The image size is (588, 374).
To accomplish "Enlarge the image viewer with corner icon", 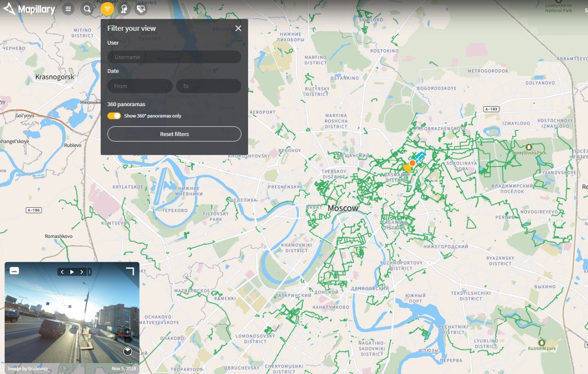I will click(130, 271).
